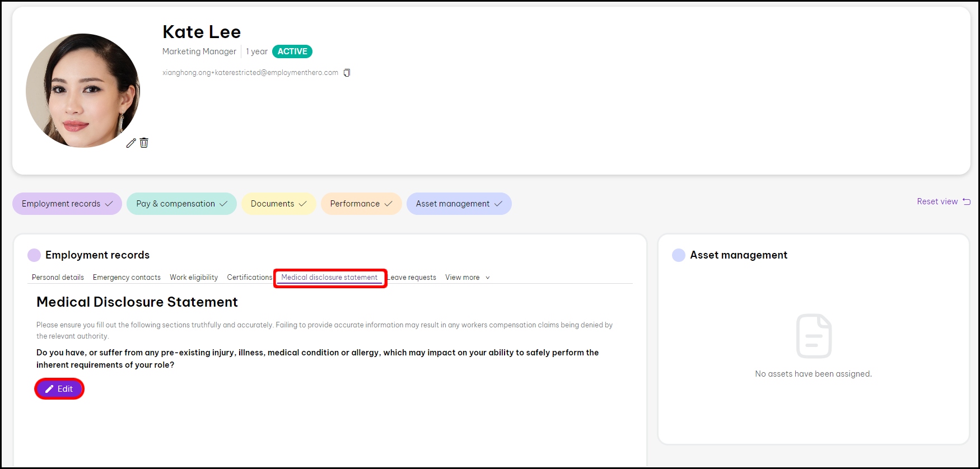Image resolution: width=980 pixels, height=469 pixels.
Task: Toggle the Documents section chip
Action: pos(278,204)
